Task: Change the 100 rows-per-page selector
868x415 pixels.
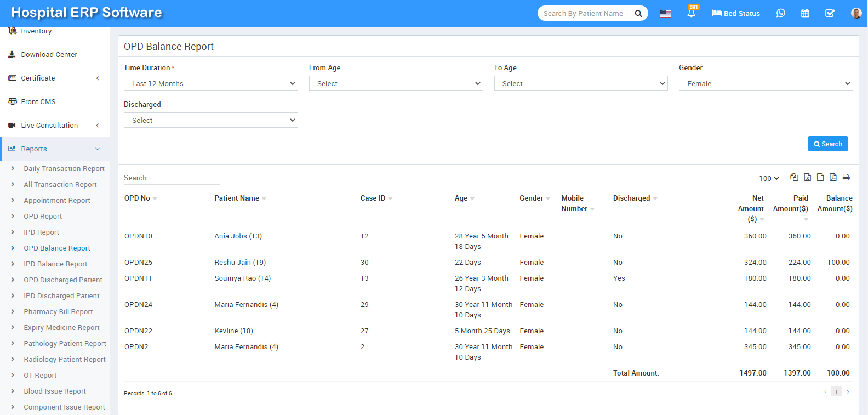Action: click(769, 178)
